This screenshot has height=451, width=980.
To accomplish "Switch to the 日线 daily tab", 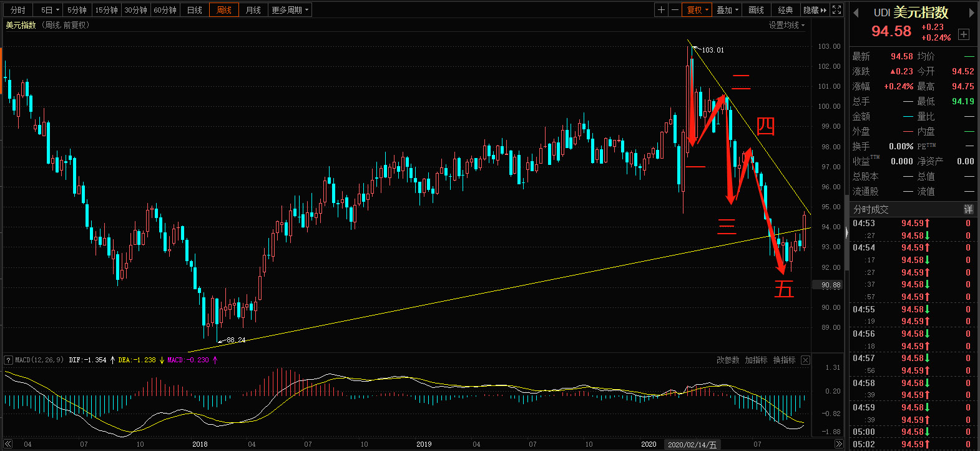I will [195, 10].
